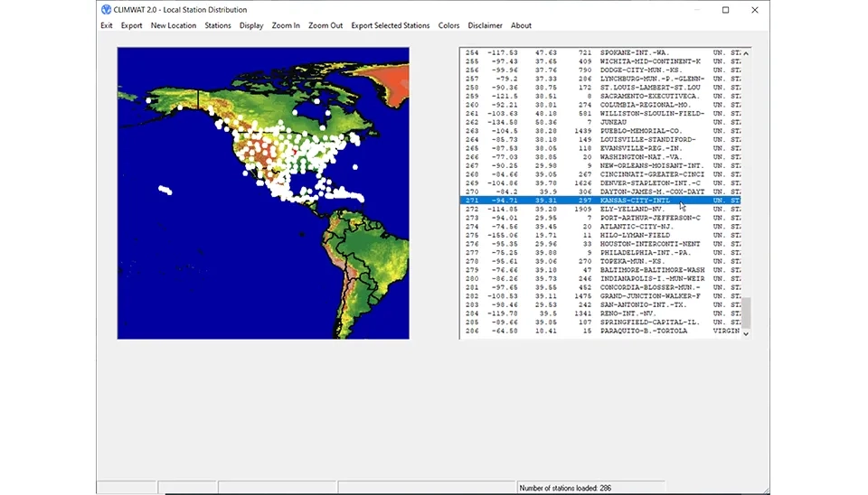Click the CLIMWAT app icon in title bar
The height and width of the screenshot is (495, 868).
coord(106,10)
